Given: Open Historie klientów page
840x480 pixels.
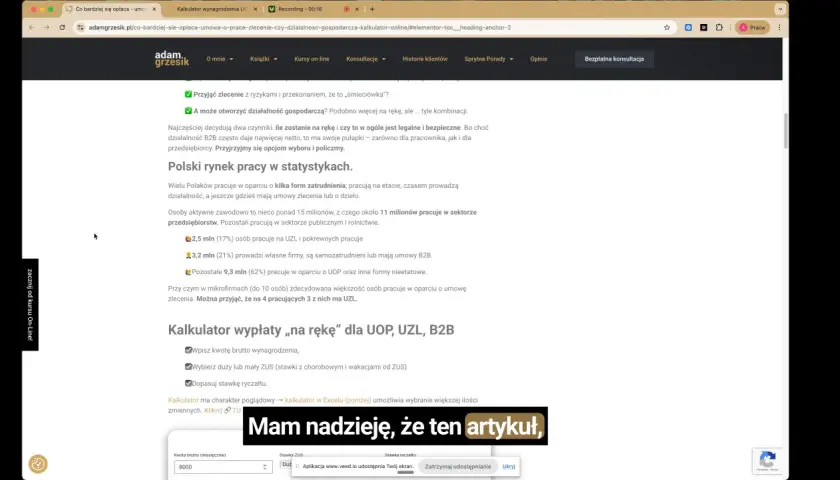Looking at the screenshot, I should tap(425, 59).
